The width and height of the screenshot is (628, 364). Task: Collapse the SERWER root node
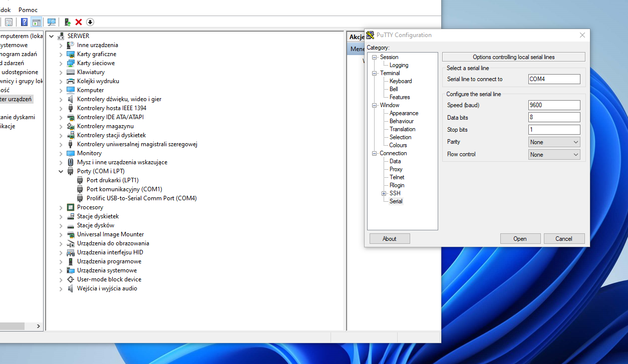tap(52, 36)
